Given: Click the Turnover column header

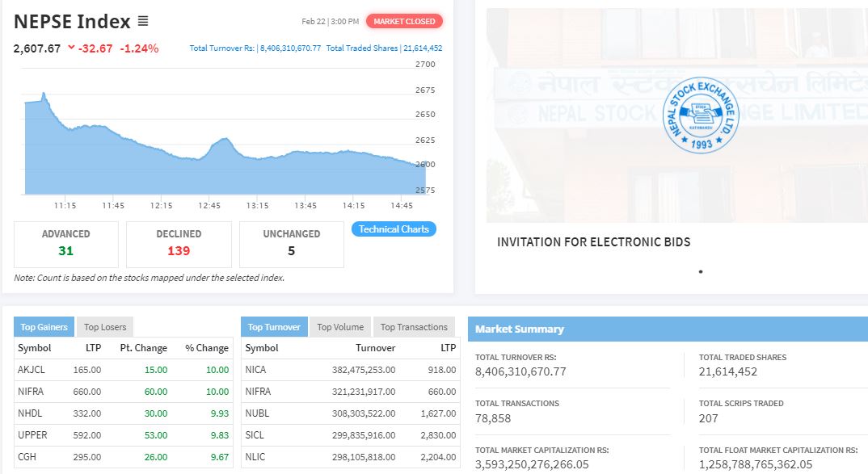Looking at the screenshot, I should (x=375, y=348).
